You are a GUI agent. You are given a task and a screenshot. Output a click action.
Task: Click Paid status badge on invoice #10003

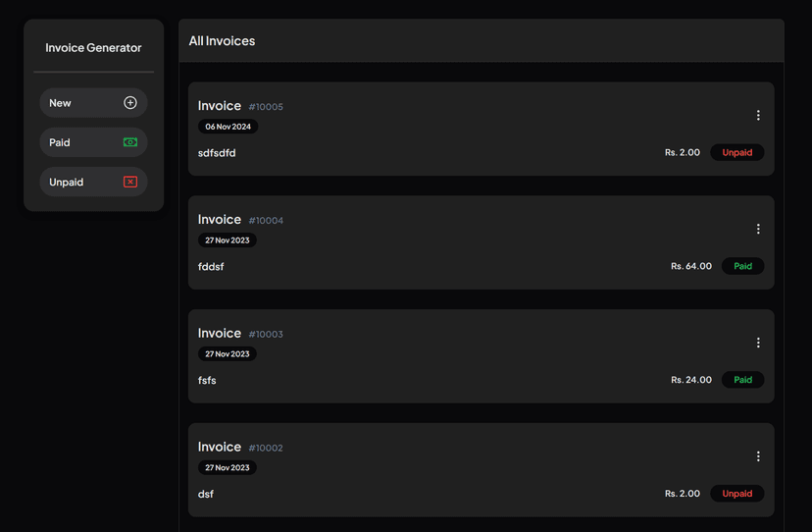pos(742,380)
